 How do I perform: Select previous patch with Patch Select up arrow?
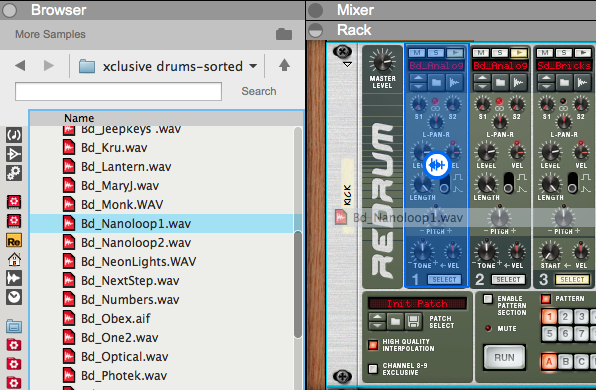point(377,317)
